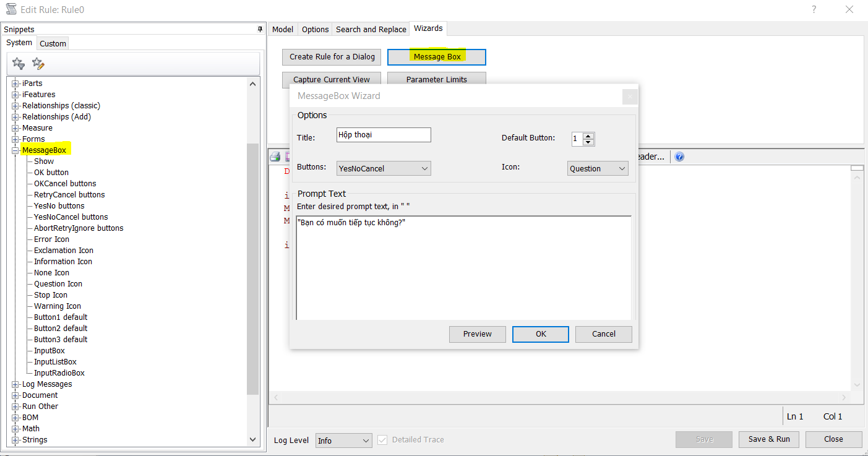Toggle the Detailed Trace checkbox
The width and height of the screenshot is (868, 456).
click(x=382, y=440)
